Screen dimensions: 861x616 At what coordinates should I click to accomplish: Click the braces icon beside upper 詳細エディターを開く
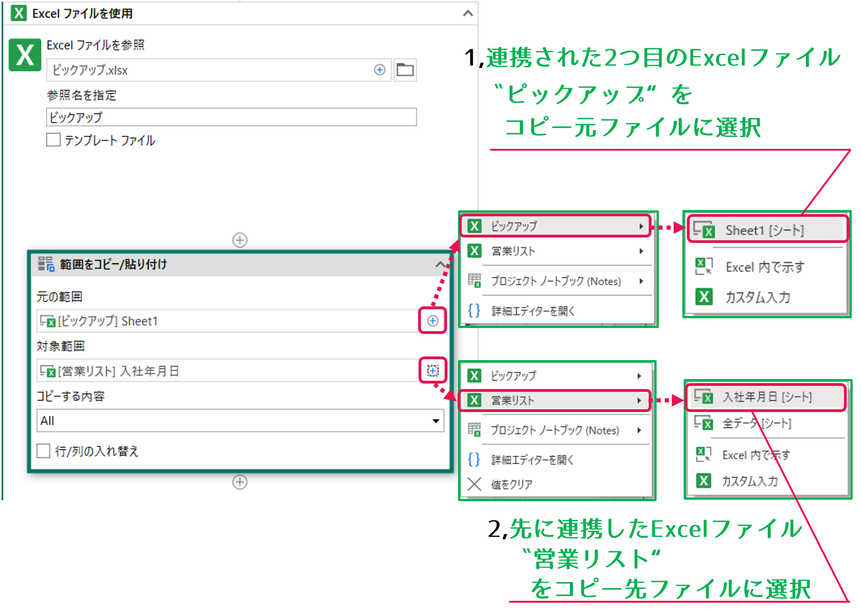474,311
